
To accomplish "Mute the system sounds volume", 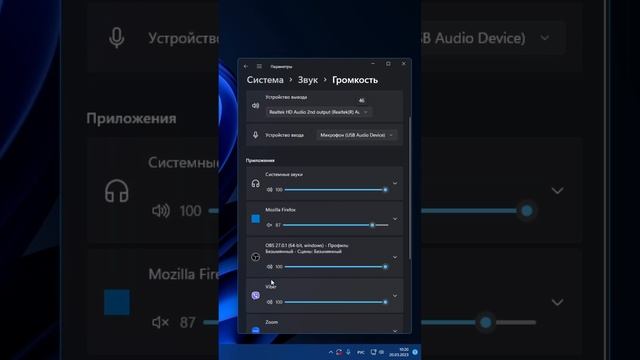I will point(269,190).
